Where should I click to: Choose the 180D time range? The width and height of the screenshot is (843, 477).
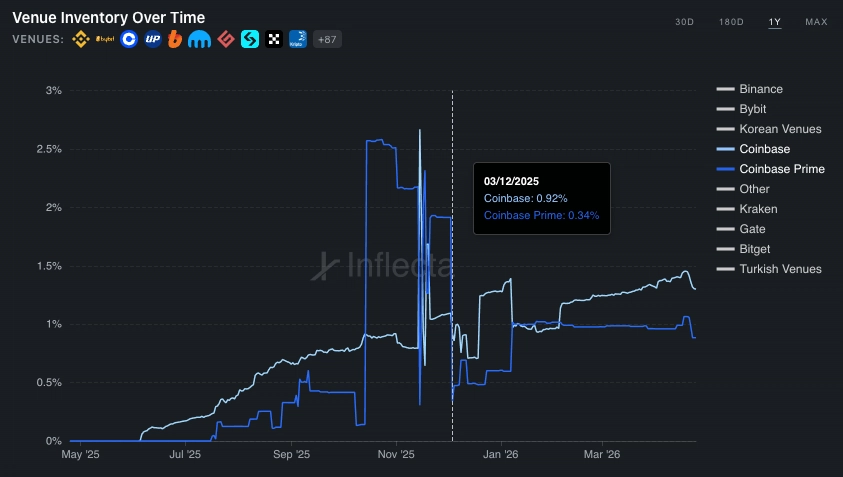[x=731, y=22]
